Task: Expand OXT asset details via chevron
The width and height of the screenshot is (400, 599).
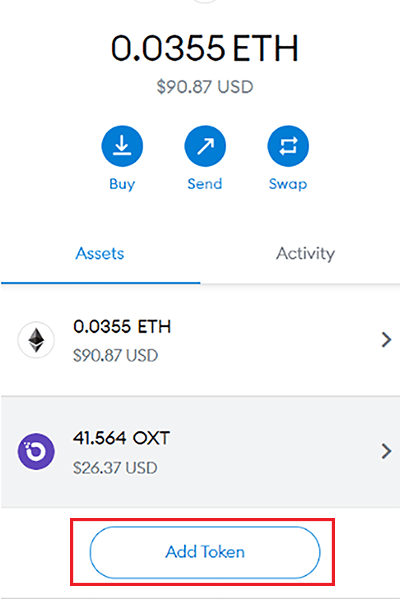Action: tap(386, 451)
